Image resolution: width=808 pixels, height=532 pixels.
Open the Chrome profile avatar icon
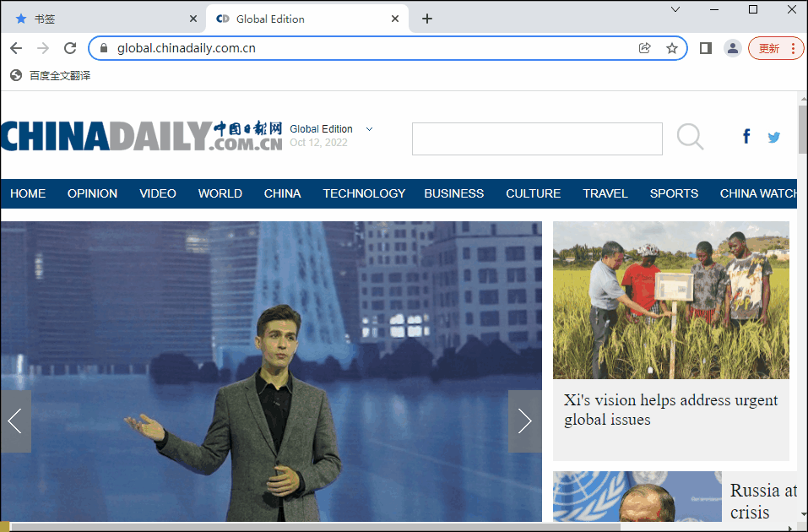pyautogui.click(x=732, y=48)
